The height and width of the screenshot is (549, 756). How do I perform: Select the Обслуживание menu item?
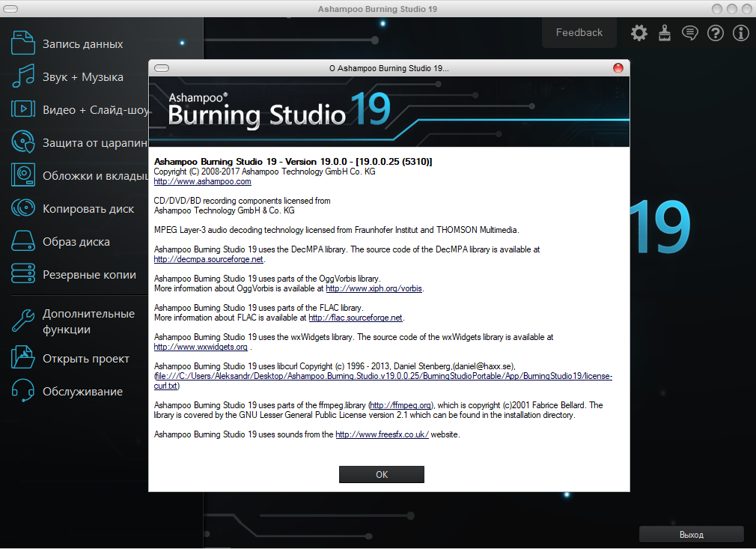click(x=82, y=391)
